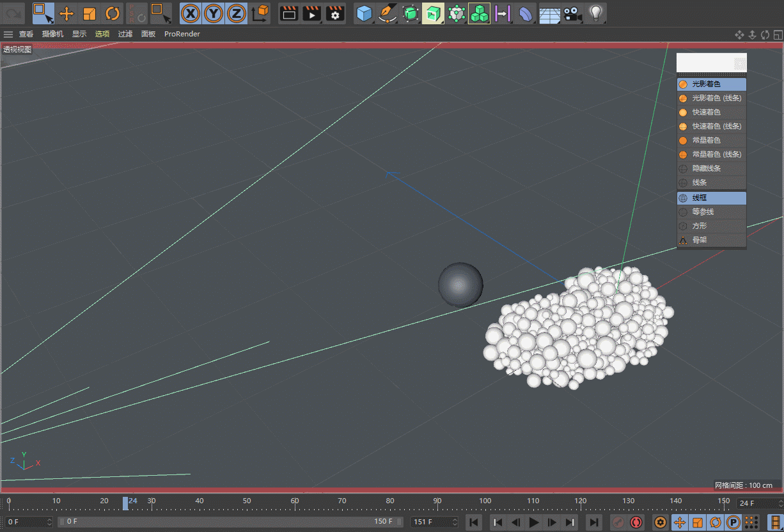Open the array modeling objects icon

point(457,13)
